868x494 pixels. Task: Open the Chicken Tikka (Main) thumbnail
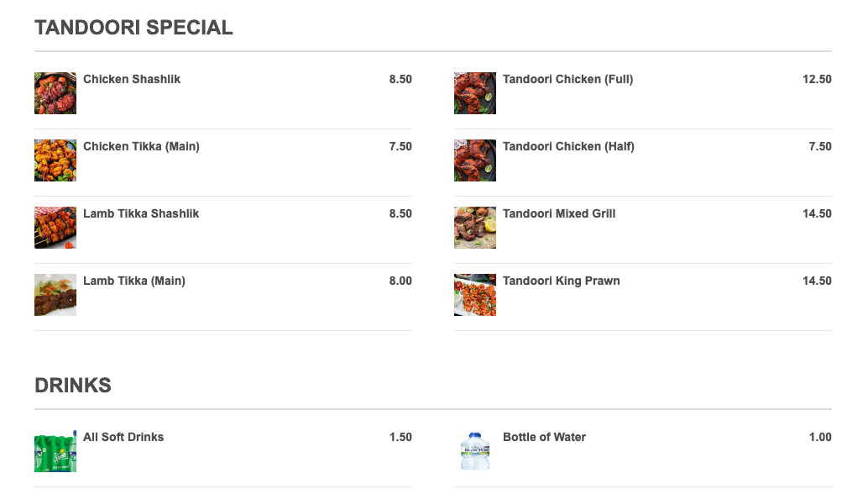(55, 160)
